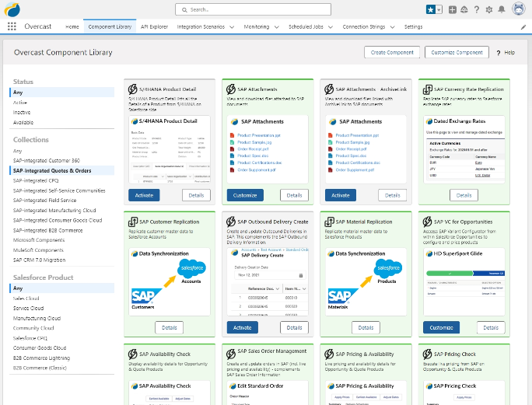Screen dimensions: 532x405
Task: Click the user profile avatar
Action: pos(519,9)
